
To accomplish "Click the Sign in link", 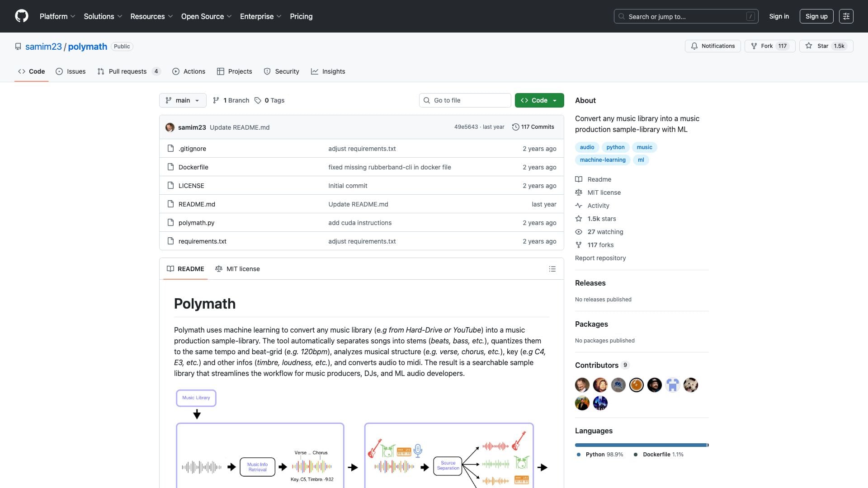I will [779, 16].
